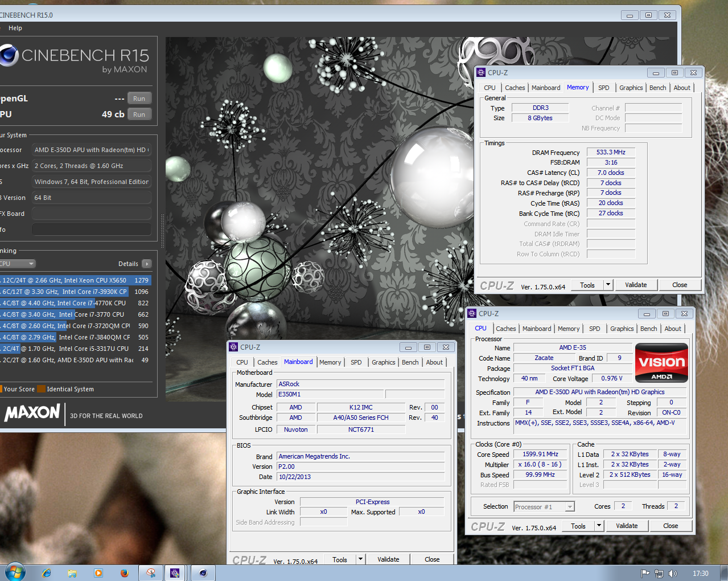The width and height of the screenshot is (728, 581).
Task: Click the BIOS date 10/22/2013 value
Action: (360, 477)
